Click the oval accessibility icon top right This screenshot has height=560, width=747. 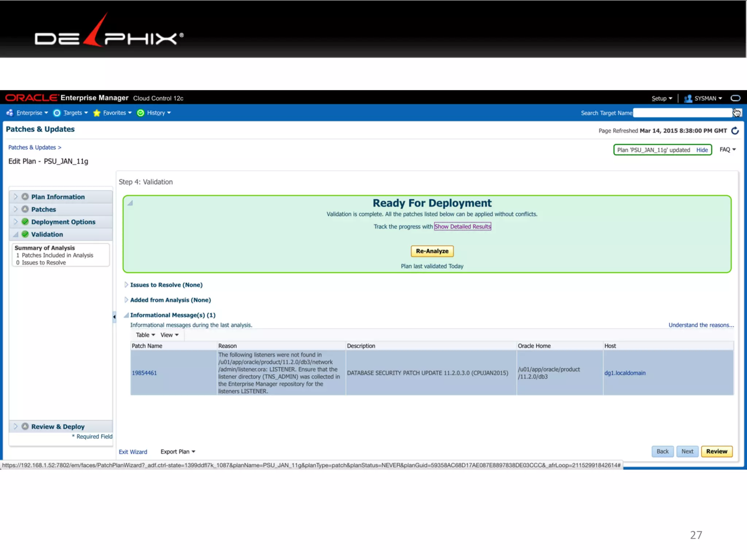pyautogui.click(x=735, y=98)
